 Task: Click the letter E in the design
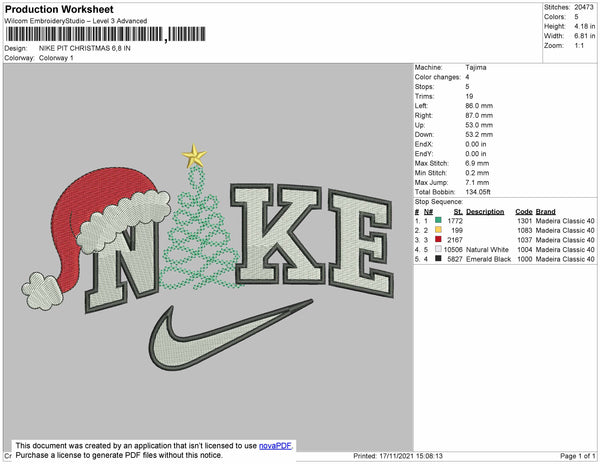click(360, 245)
